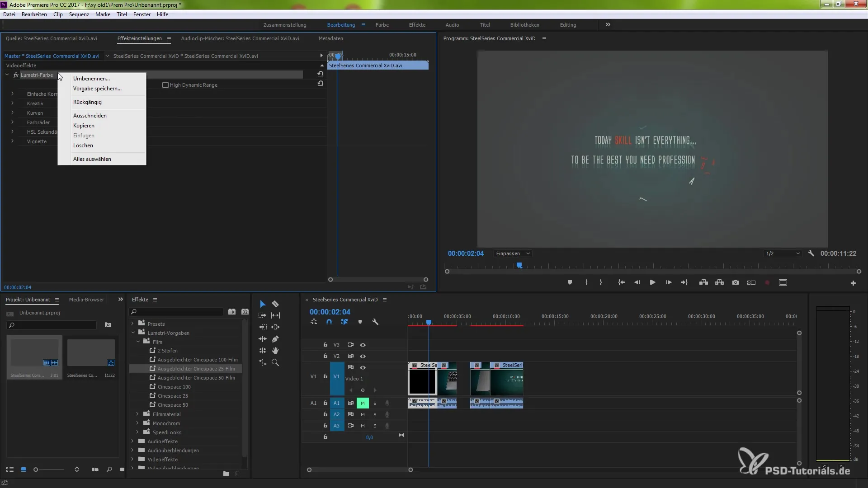Play the program monitor sequence

click(652, 282)
